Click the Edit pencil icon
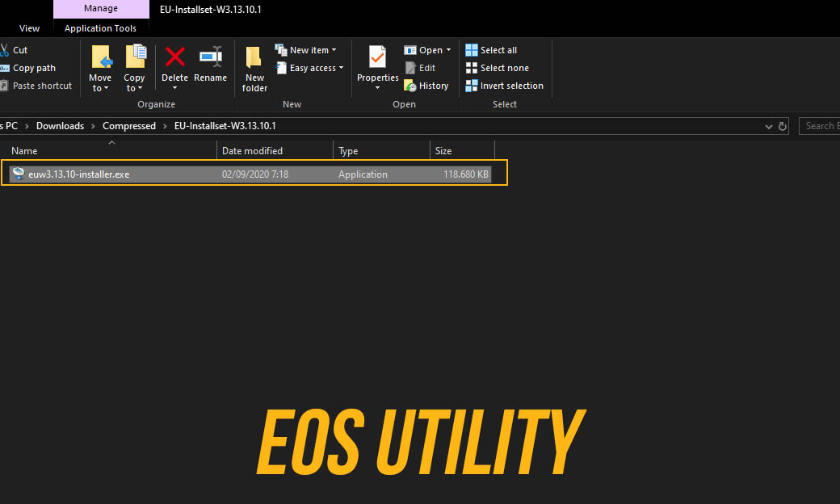The width and height of the screenshot is (840, 504). pyautogui.click(x=410, y=68)
